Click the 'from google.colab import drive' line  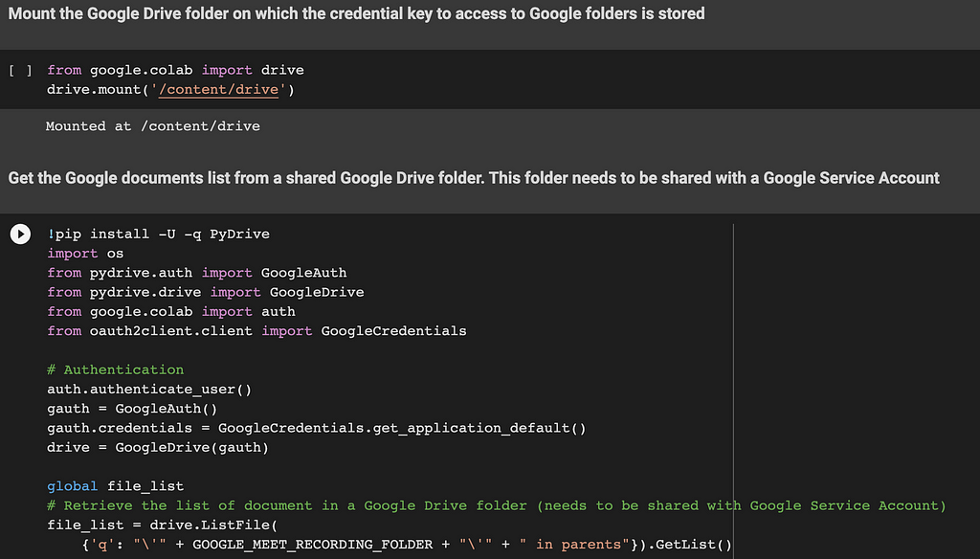click(176, 70)
